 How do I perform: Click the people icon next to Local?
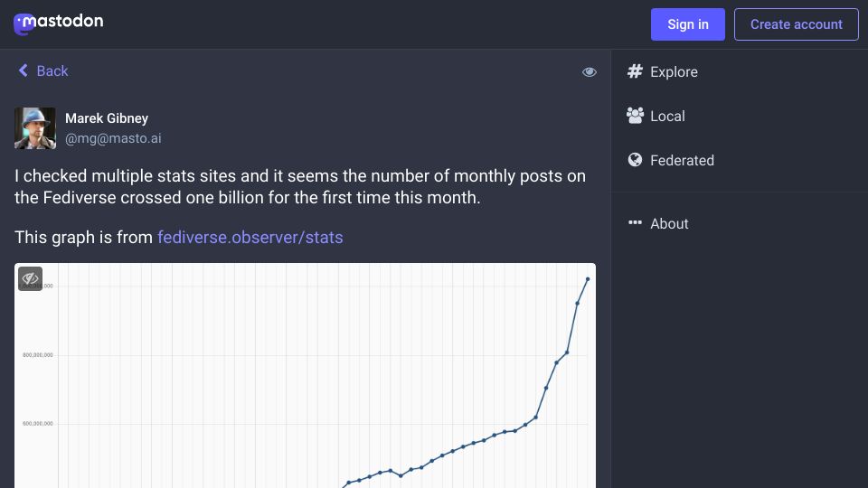point(635,116)
